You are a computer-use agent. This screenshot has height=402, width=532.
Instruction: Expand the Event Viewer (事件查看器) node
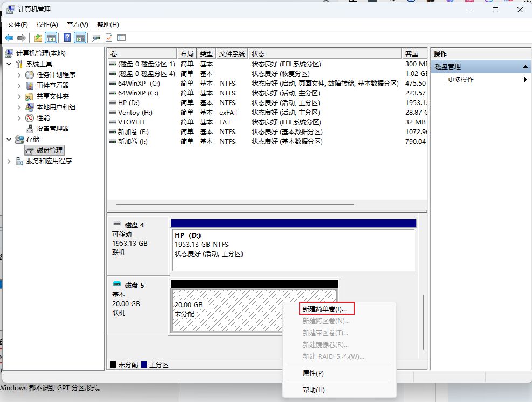[x=19, y=86]
